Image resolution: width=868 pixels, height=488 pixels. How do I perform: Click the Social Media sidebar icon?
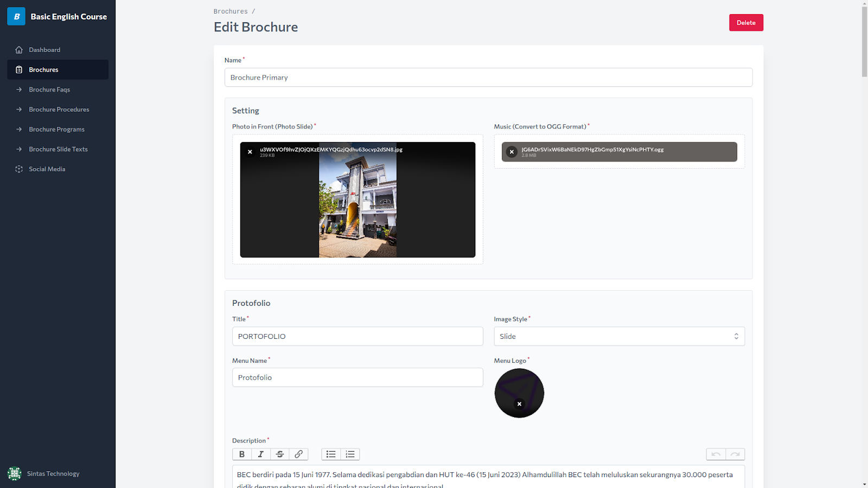(19, 169)
